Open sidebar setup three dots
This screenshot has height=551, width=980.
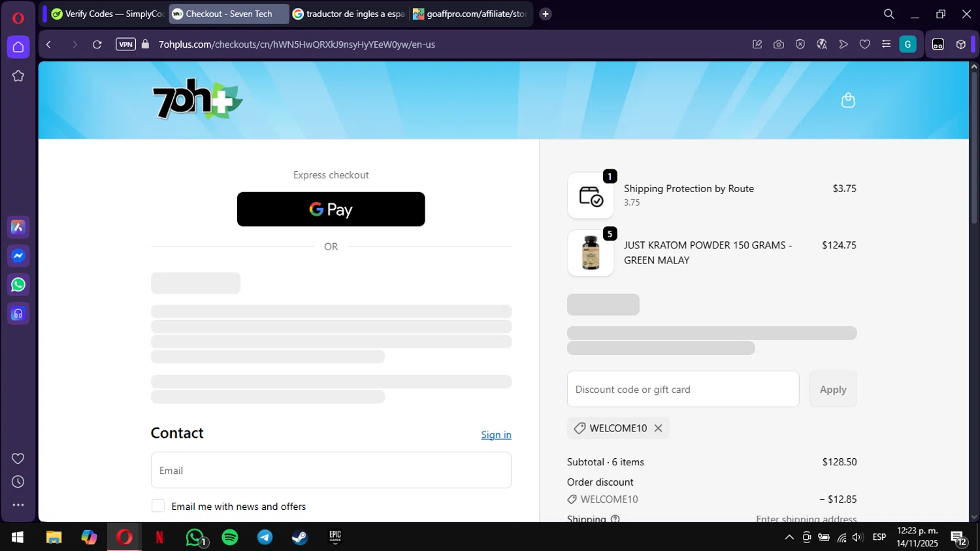(18, 505)
